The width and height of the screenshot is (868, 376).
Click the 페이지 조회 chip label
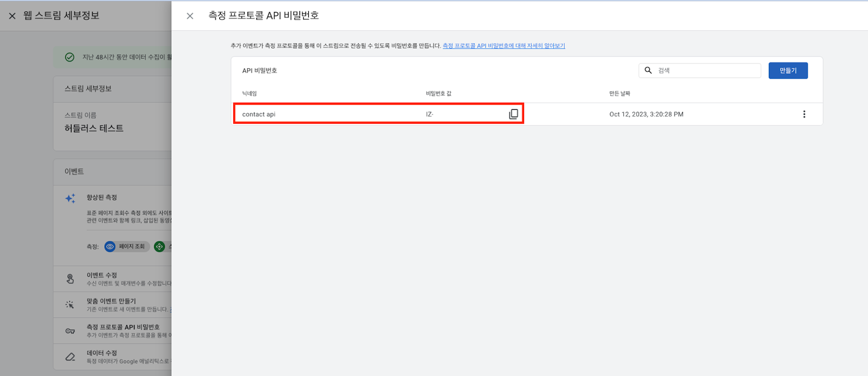click(x=132, y=246)
